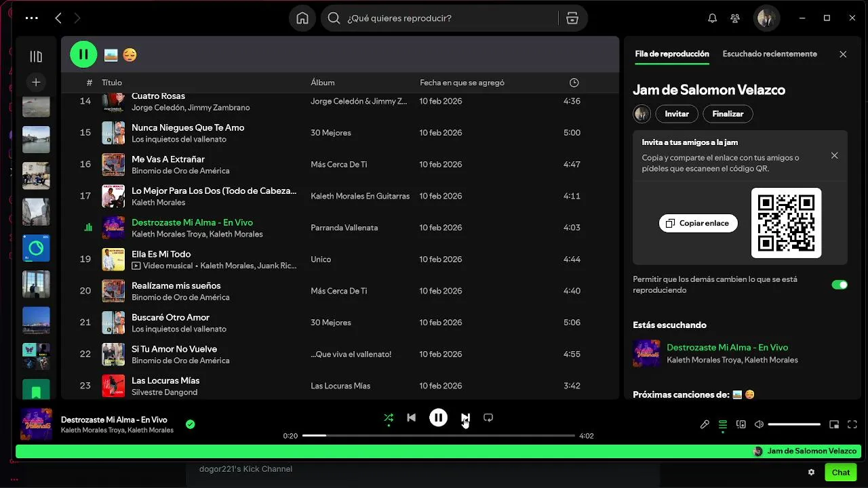The image size is (868, 488).
Task: Skip to previous track
Action: [411, 418]
